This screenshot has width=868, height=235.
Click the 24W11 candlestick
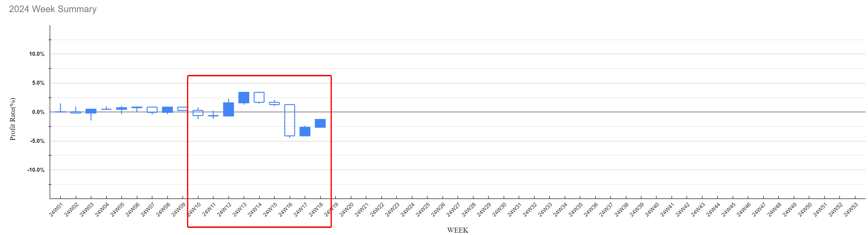pos(213,115)
